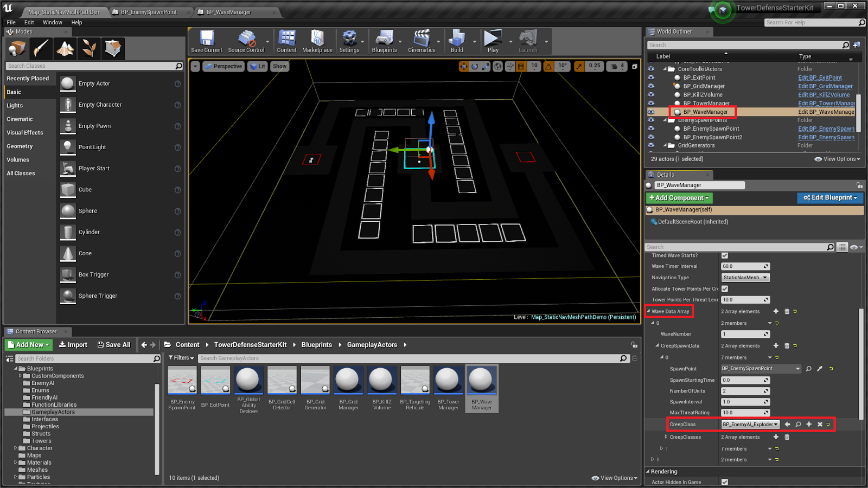This screenshot has height=488, width=868.
Task: Open the Settings toolbar icon
Action: point(349,41)
